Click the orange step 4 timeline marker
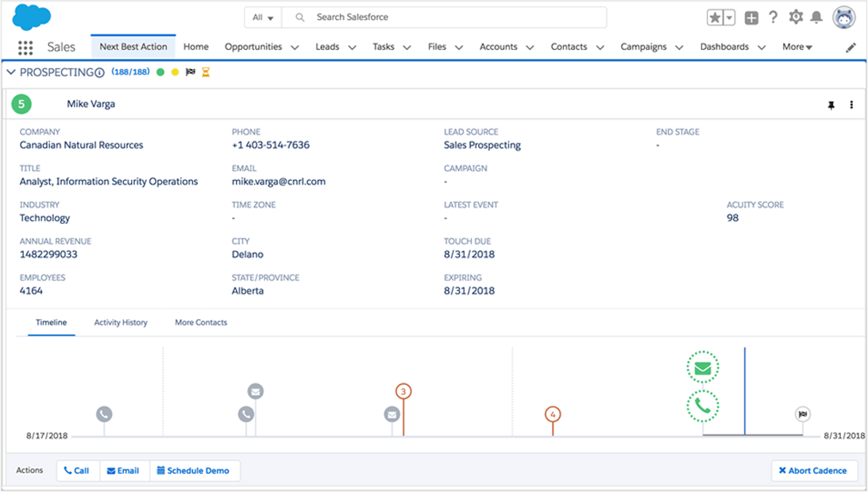This screenshot has width=868, height=492. (x=553, y=414)
